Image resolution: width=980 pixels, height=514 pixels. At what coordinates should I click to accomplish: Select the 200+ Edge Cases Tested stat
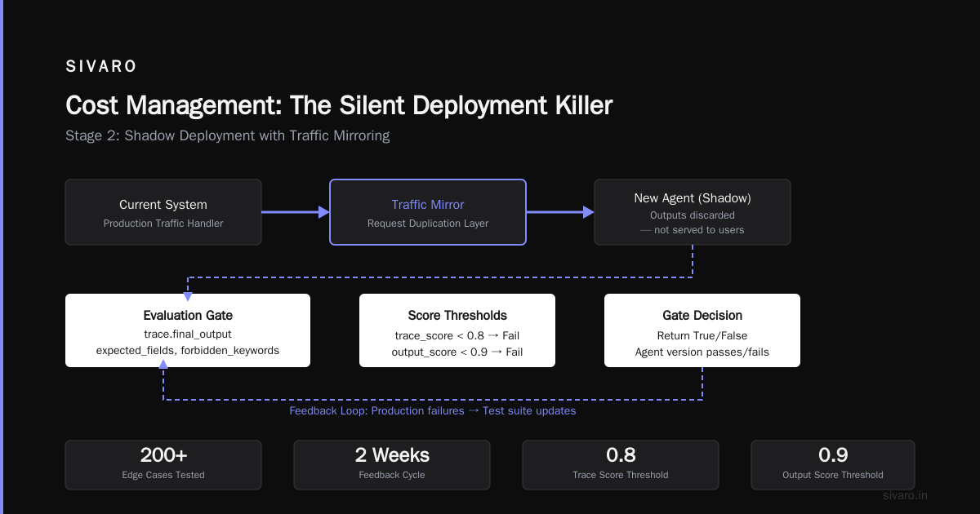tap(163, 465)
